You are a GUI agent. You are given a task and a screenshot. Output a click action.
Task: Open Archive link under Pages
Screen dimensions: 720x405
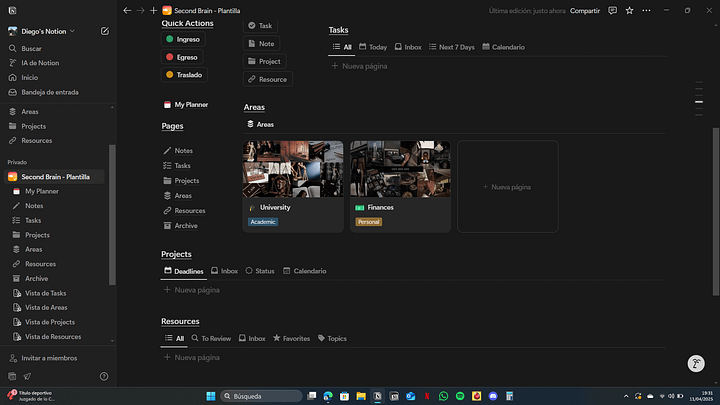point(180,226)
